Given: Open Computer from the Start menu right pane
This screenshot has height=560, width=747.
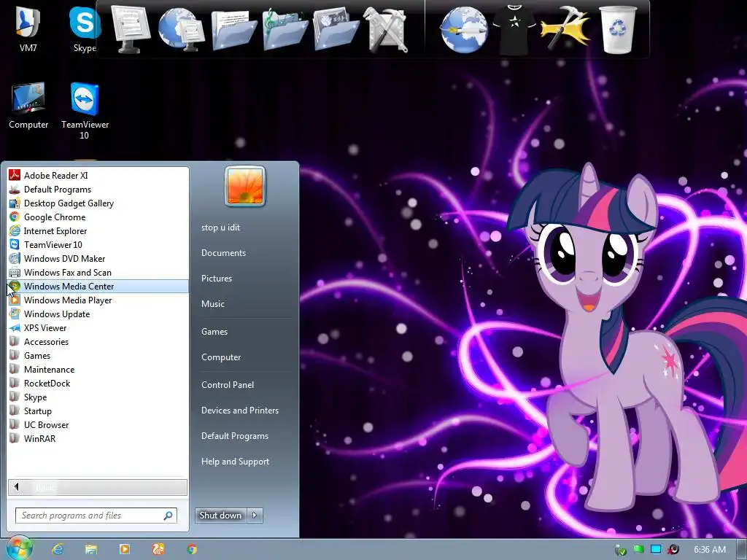Looking at the screenshot, I should point(221,357).
